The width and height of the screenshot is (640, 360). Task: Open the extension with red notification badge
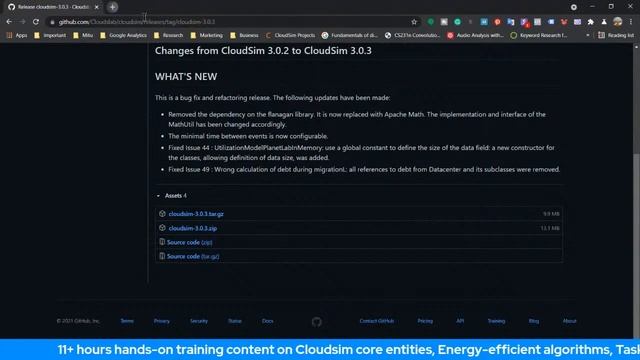point(524,22)
